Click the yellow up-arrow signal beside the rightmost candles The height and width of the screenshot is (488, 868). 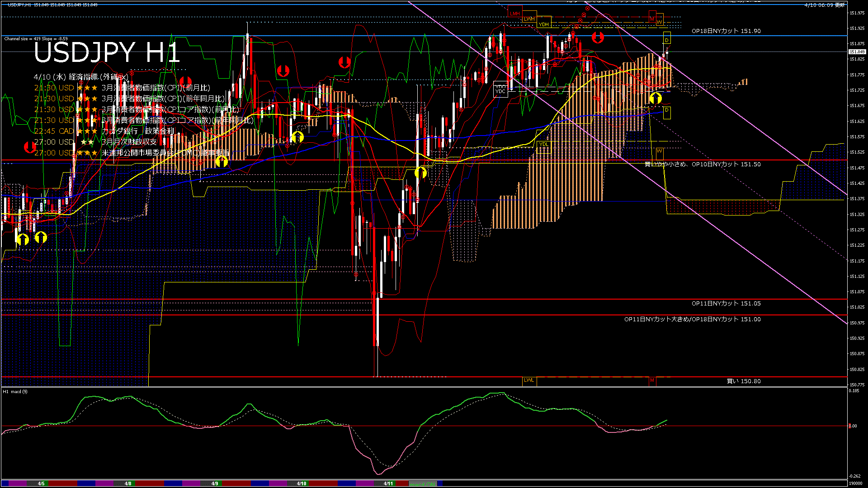[x=656, y=98]
